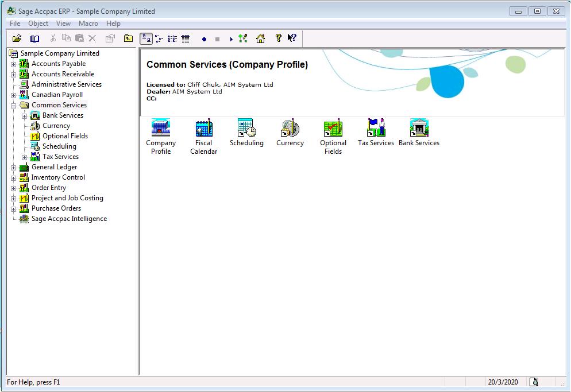Toggle the details view toolbar button
The height and width of the screenshot is (392, 571).
pyautogui.click(x=186, y=38)
